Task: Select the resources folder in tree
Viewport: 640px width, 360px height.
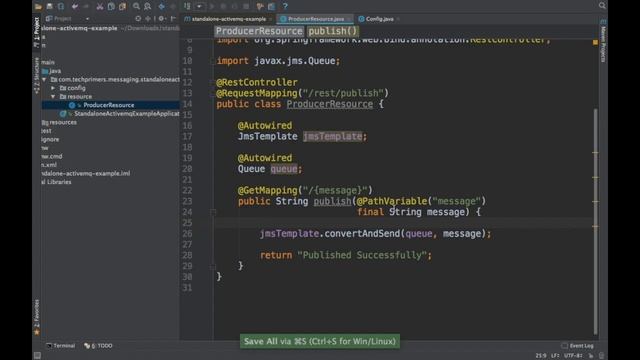Action: click(59, 122)
